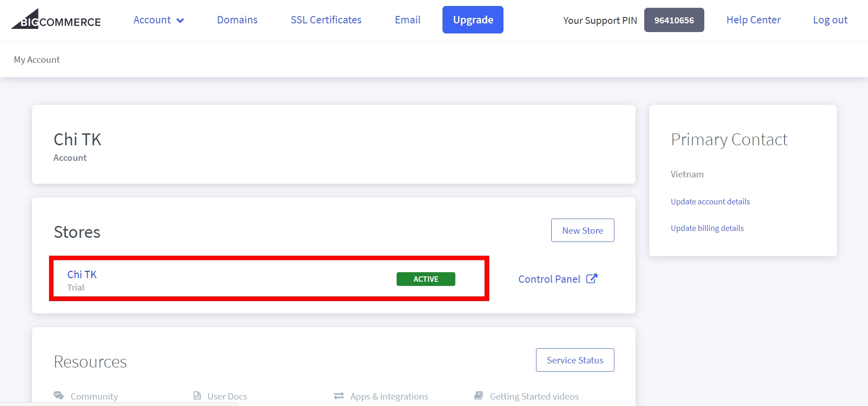This screenshot has height=406, width=868.
Task: Log out of the account
Action: [x=830, y=20]
